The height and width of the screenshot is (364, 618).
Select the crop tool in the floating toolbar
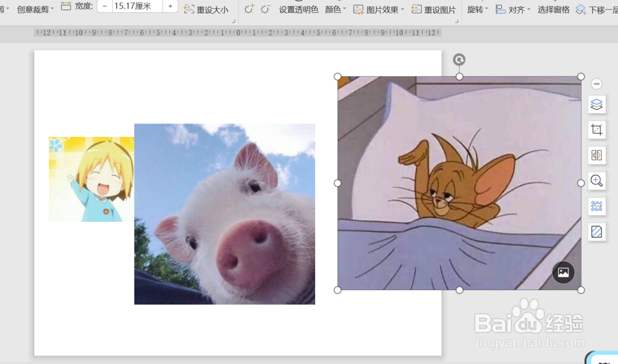(x=597, y=130)
